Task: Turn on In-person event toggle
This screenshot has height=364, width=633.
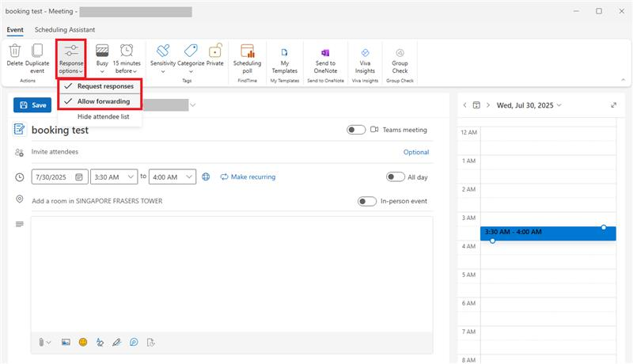Action: [x=367, y=201]
